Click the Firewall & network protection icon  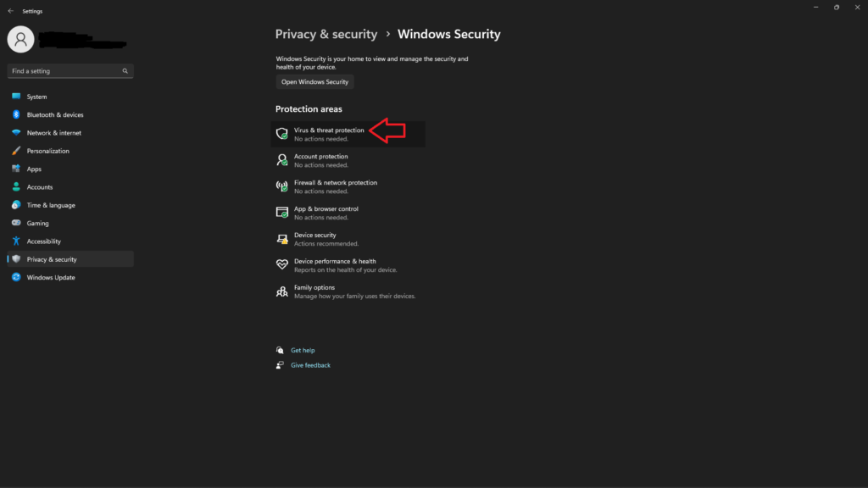point(282,186)
